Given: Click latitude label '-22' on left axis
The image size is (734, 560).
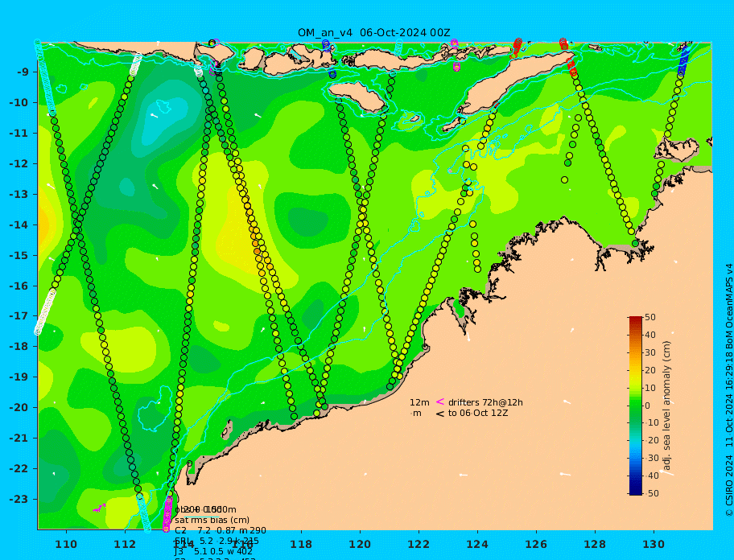Looking at the screenshot, I should [x=19, y=469].
